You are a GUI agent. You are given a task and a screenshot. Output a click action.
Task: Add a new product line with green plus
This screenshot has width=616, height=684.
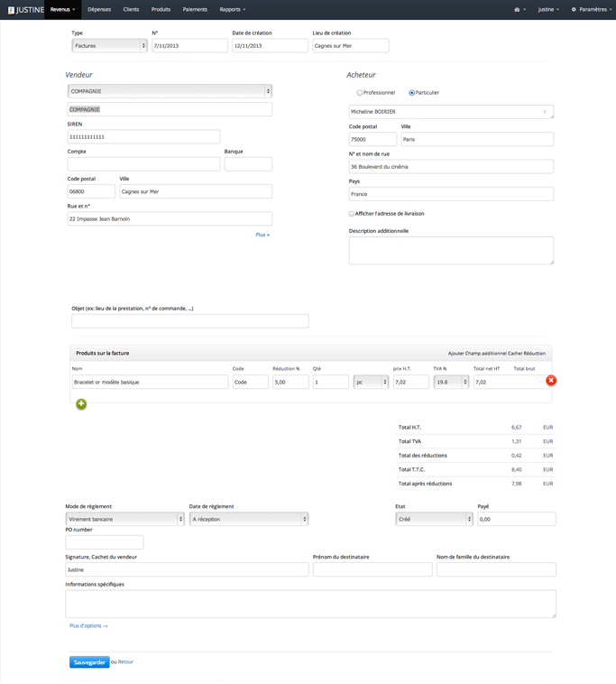click(81, 404)
